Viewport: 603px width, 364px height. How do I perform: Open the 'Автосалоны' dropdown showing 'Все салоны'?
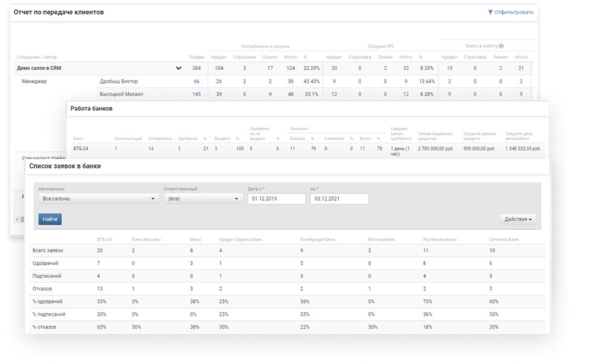point(99,198)
